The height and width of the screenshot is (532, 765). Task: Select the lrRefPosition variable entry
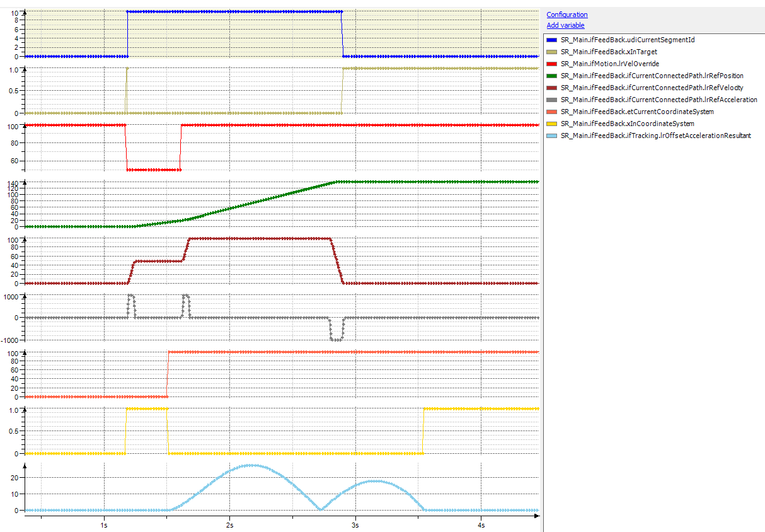[652, 76]
